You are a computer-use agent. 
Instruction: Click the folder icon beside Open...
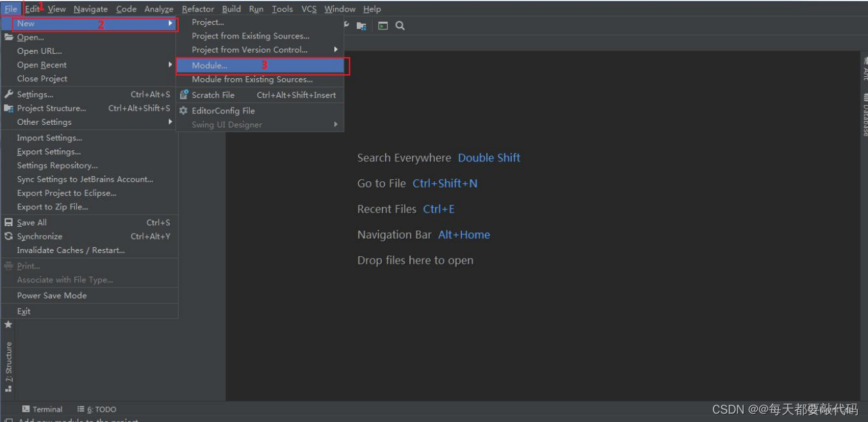point(9,37)
